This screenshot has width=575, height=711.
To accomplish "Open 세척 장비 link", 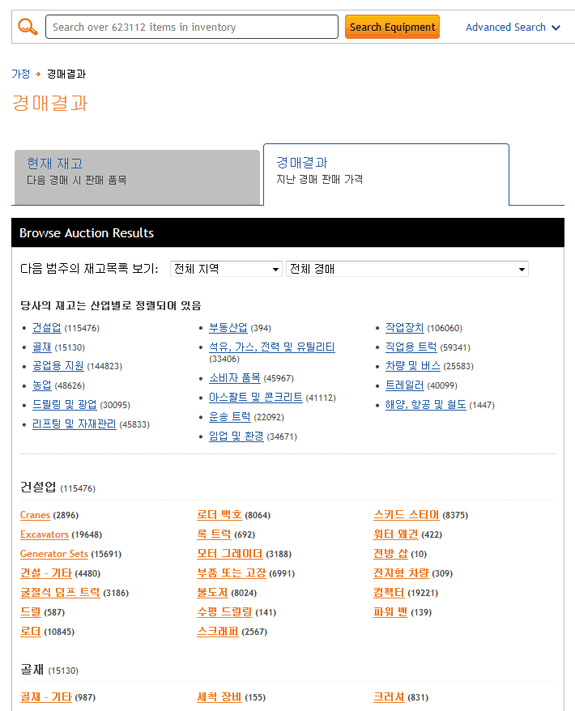I will (219, 697).
